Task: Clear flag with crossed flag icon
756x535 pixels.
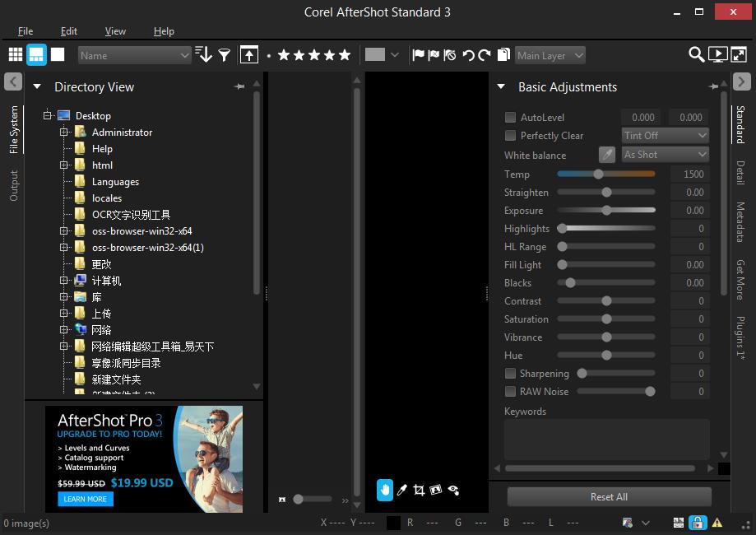Action: 450,55
